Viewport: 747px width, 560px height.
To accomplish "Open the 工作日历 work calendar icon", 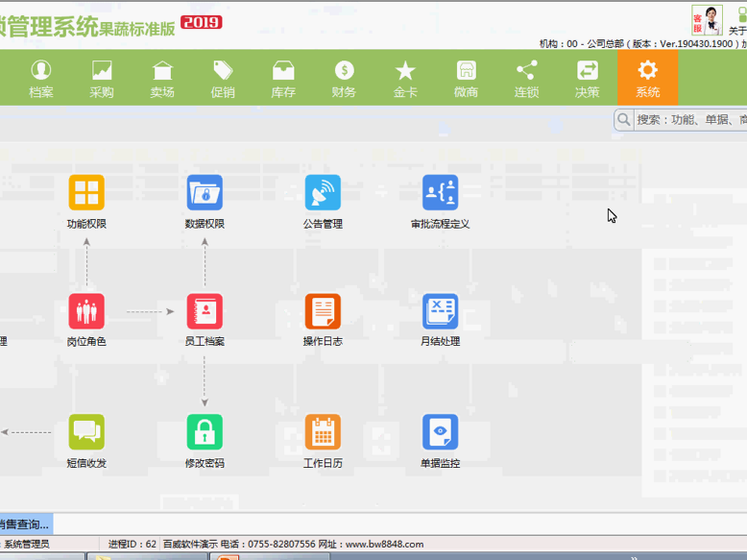I will click(323, 432).
